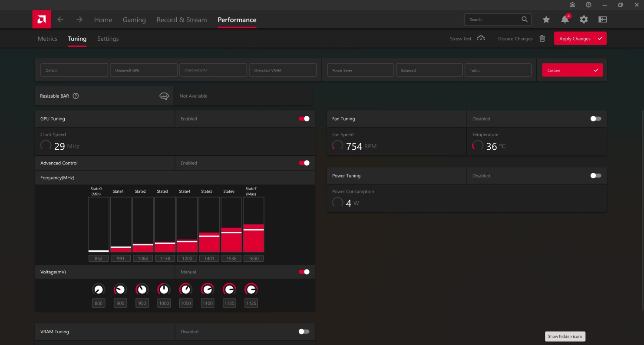This screenshot has width=644, height=345.
Task: Run the Stress Test gauge icon
Action: [481, 39]
